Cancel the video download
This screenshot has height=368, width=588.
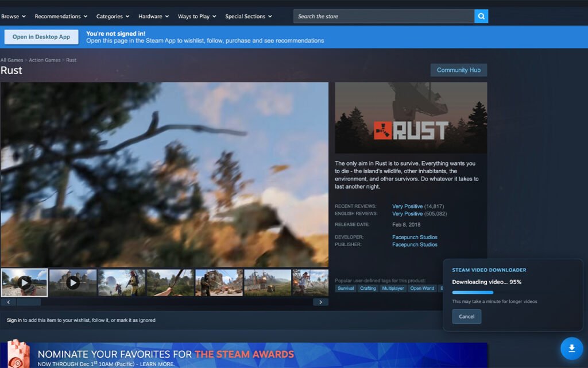[466, 317]
